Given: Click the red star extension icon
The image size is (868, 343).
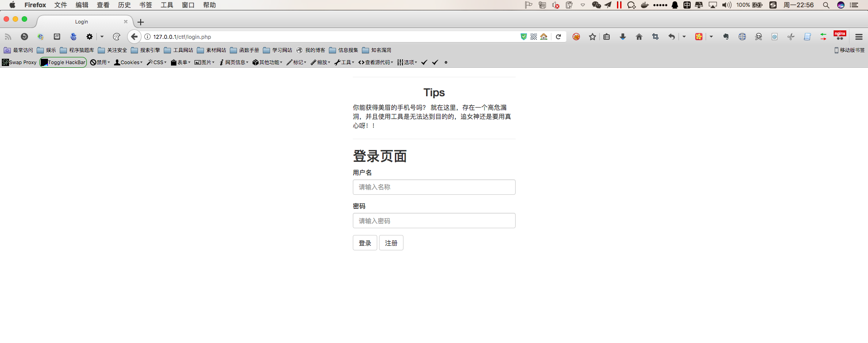Looking at the screenshot, I should click(699, 37).
